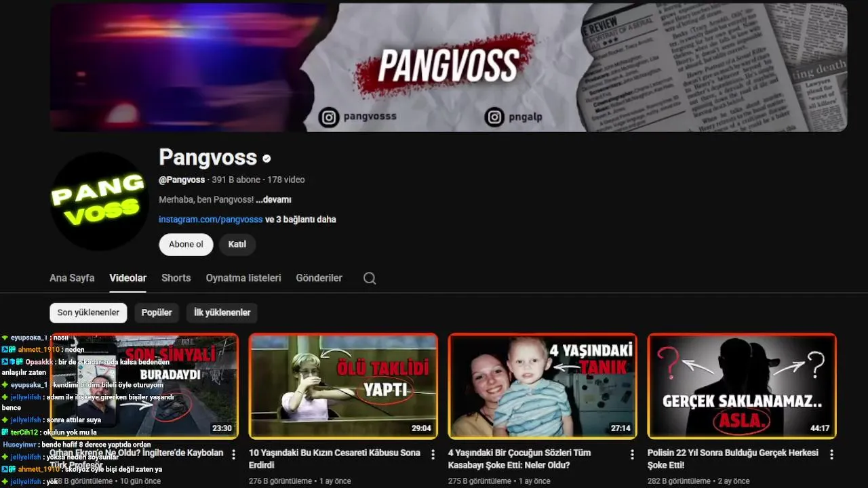Open more options for 'Polisin 22 Yıl Sonra' video
This screenshot has height=488, width=868.
pos(831,454)
